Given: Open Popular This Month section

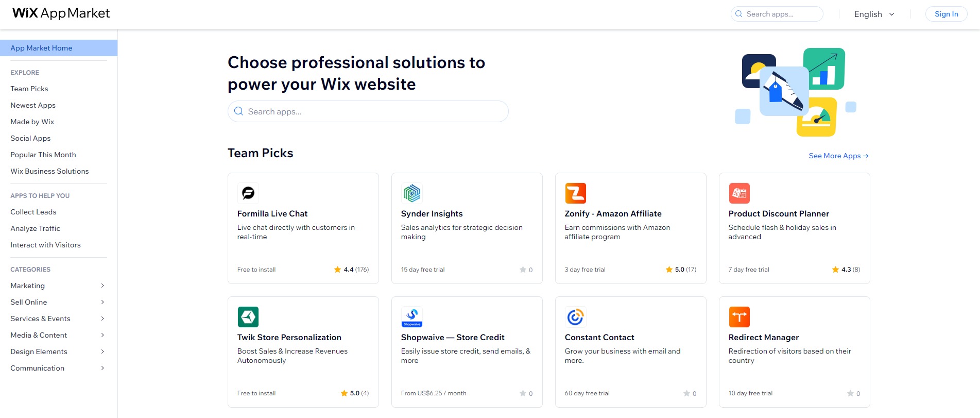Looking at the screenshot, I should click(43, 155).
